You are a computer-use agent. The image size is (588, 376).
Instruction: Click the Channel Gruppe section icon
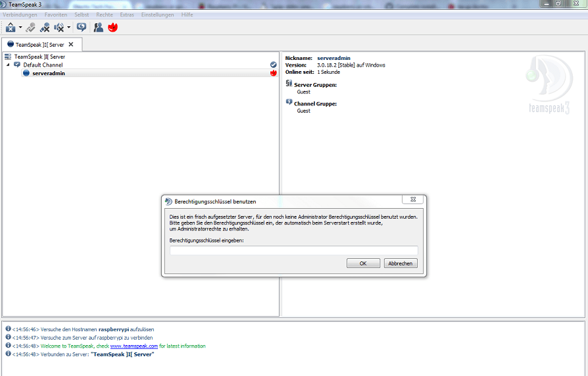(289, 102)
